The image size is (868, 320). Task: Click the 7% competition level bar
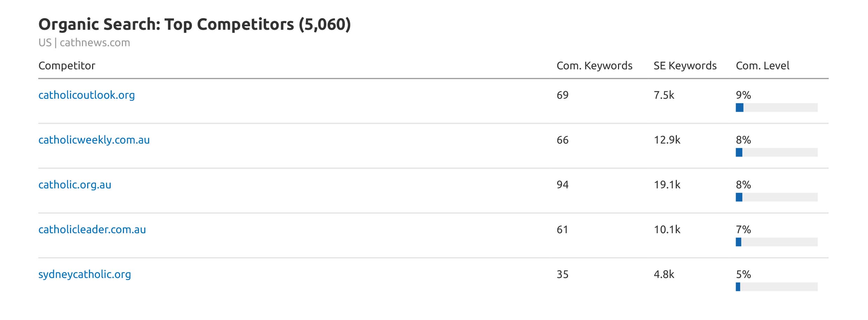click(776, 242)
